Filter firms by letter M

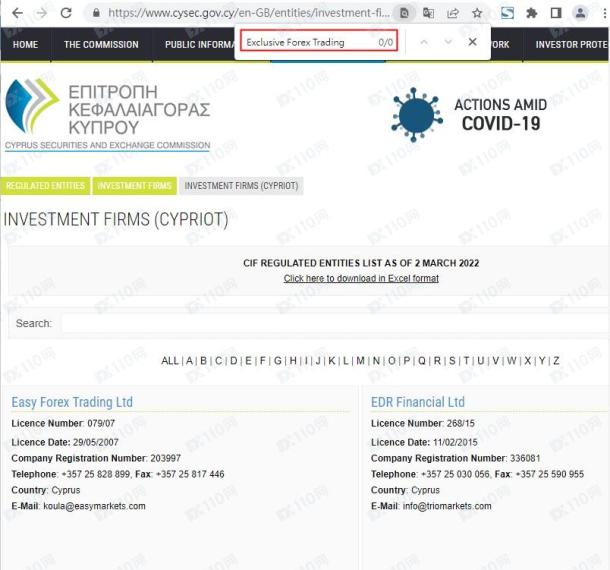tap(360, 361)
